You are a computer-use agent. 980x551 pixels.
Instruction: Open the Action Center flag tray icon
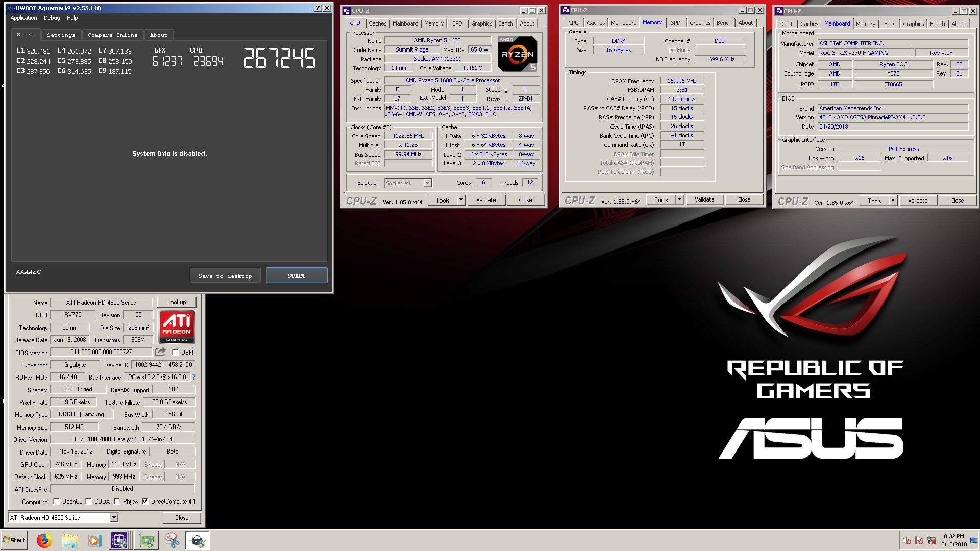pos(919,540)
